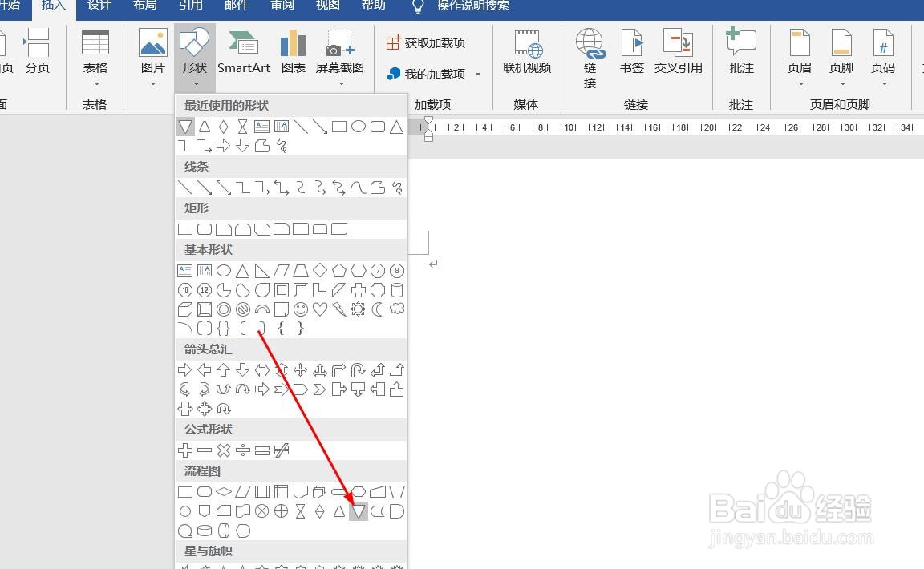Expand the Pictures (图片) dropdown arrow
The image size is (924, 569).
click(x=152, y=84)
